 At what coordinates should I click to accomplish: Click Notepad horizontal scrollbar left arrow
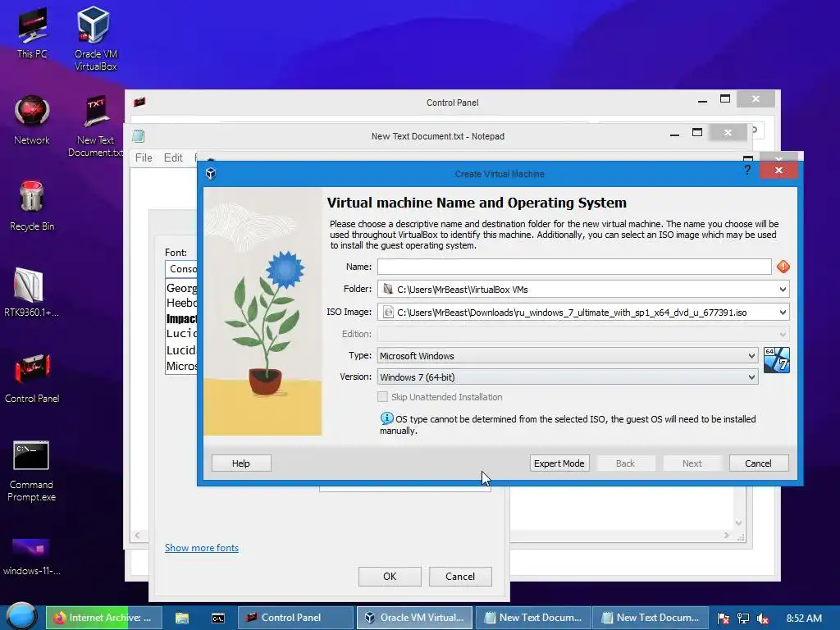tap(138, 535)
